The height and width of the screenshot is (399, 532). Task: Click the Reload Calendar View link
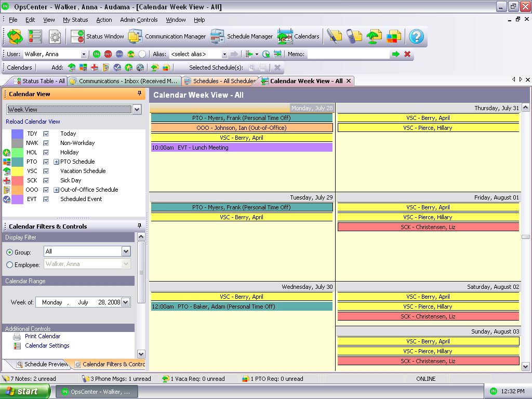pyautogui.click(x=33, y=122)
